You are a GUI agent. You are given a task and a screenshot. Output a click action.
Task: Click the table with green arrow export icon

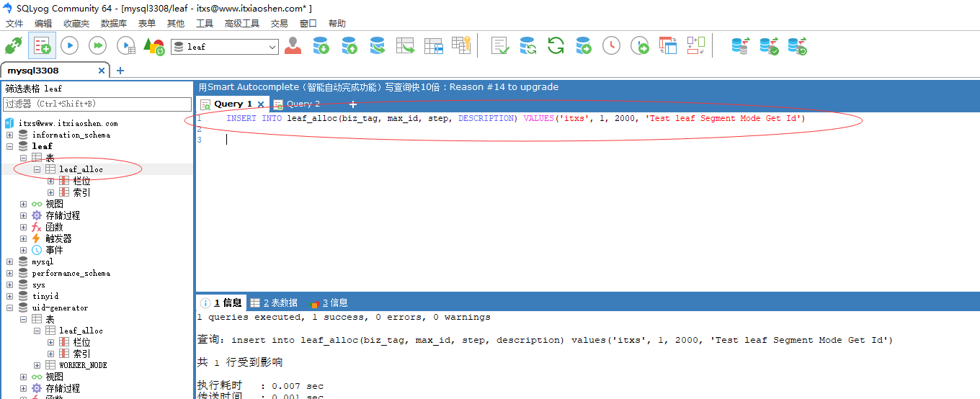406,46
